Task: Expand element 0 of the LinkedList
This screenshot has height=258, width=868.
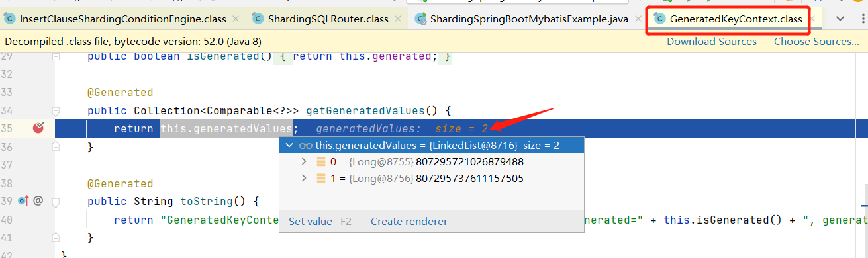Action: [x=305, y=162]
